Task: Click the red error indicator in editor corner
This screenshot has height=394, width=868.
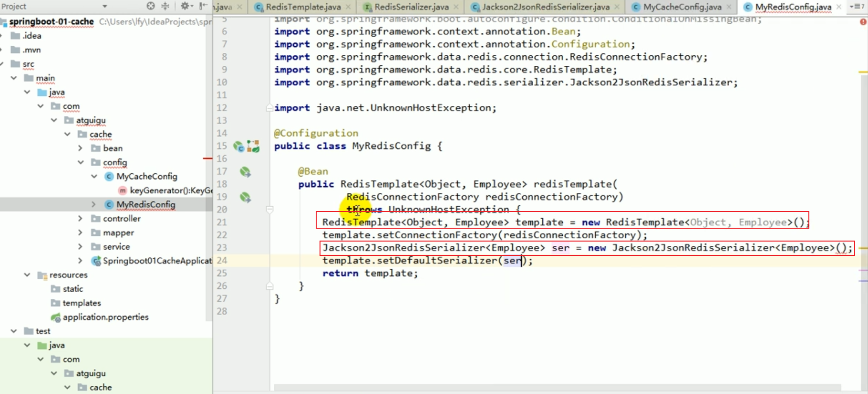Action: point(863,22)
